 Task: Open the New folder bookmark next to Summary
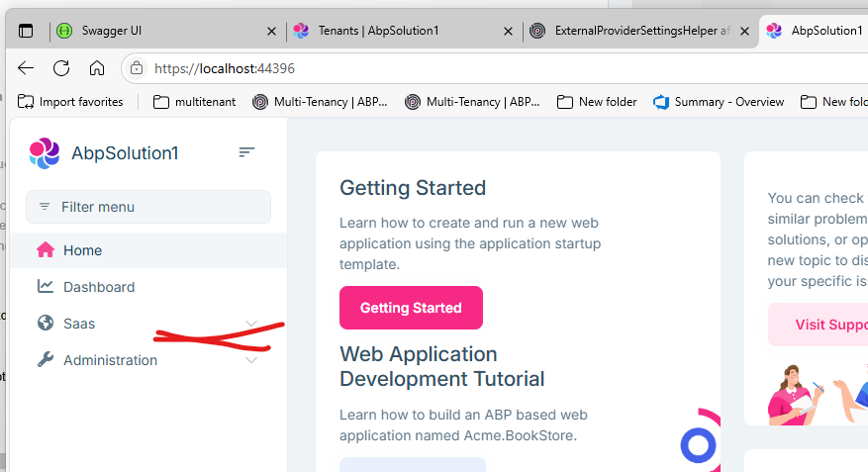click(x=597, y=102)
